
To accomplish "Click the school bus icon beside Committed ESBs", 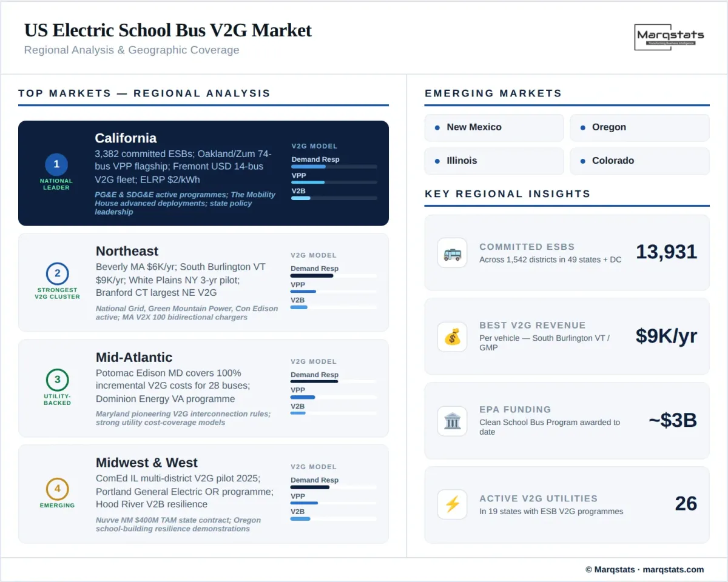I will click(x=452, y=253).
